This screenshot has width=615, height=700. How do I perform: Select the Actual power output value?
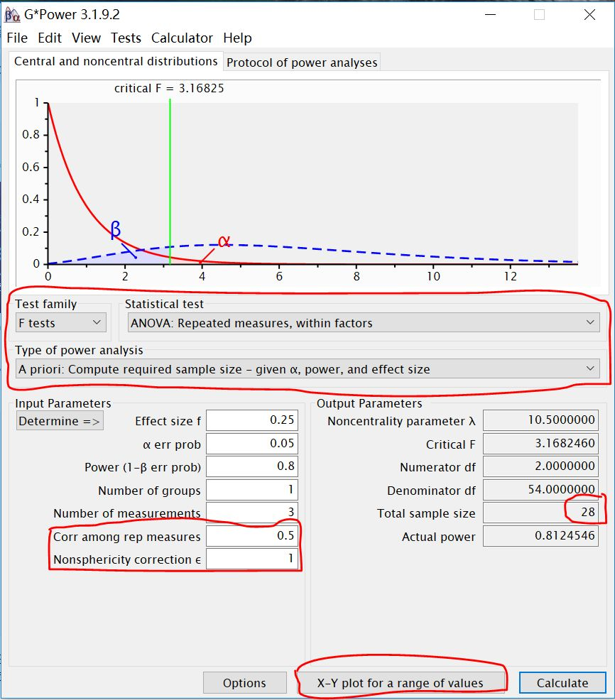pyautogui.click(x=540, y=536)
